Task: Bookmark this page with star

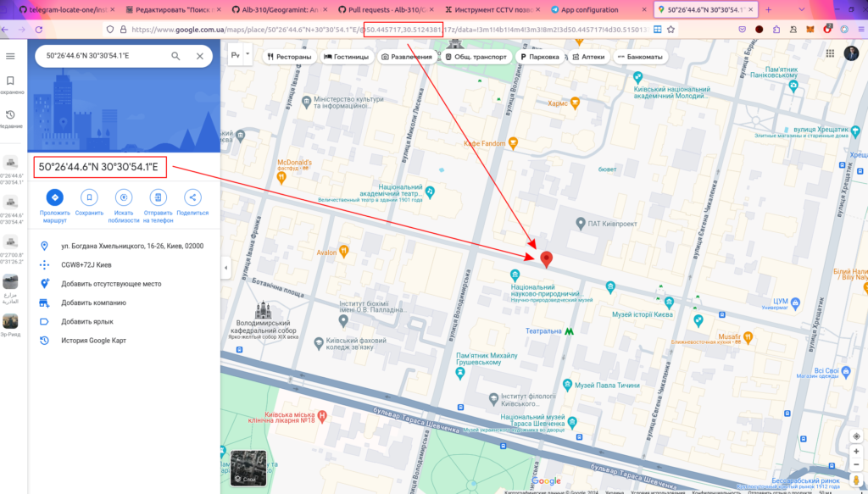Action: (x=671, y=30)
